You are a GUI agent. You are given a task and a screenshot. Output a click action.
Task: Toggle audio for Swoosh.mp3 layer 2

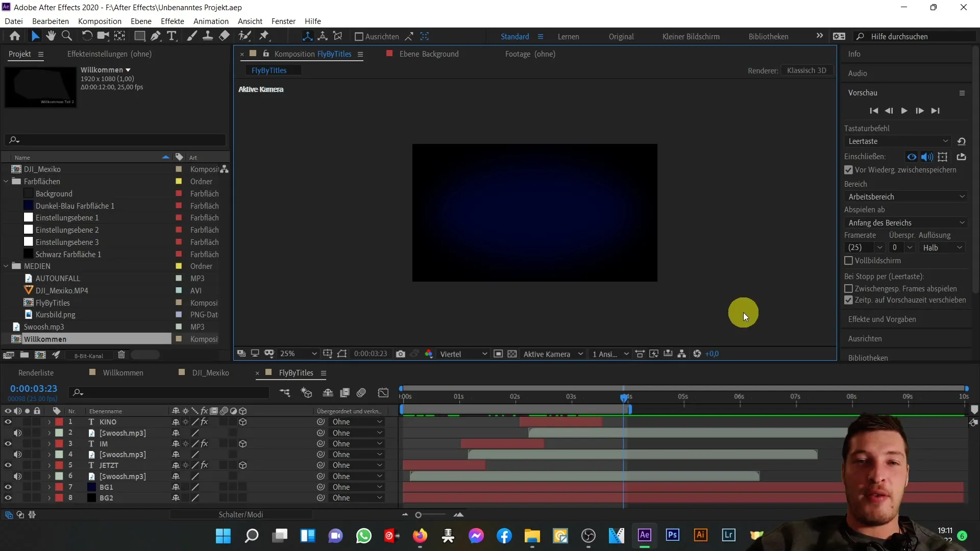(x=18, y=433)
